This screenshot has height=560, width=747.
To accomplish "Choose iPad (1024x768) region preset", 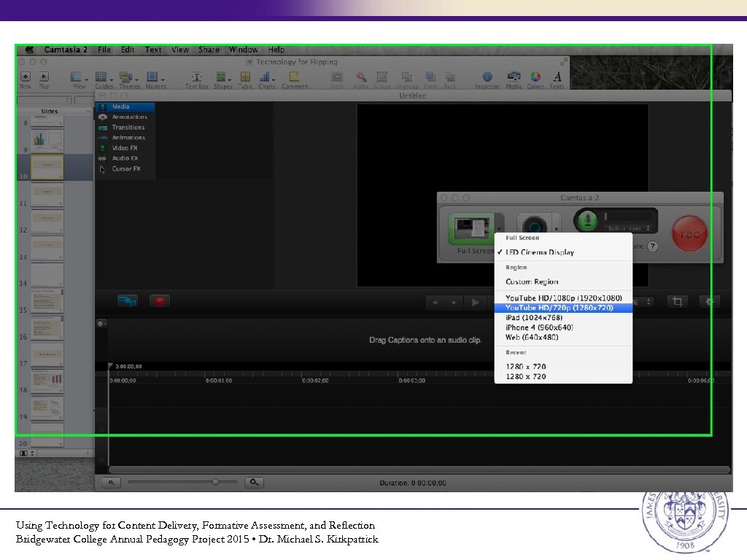I will (563, 318).
